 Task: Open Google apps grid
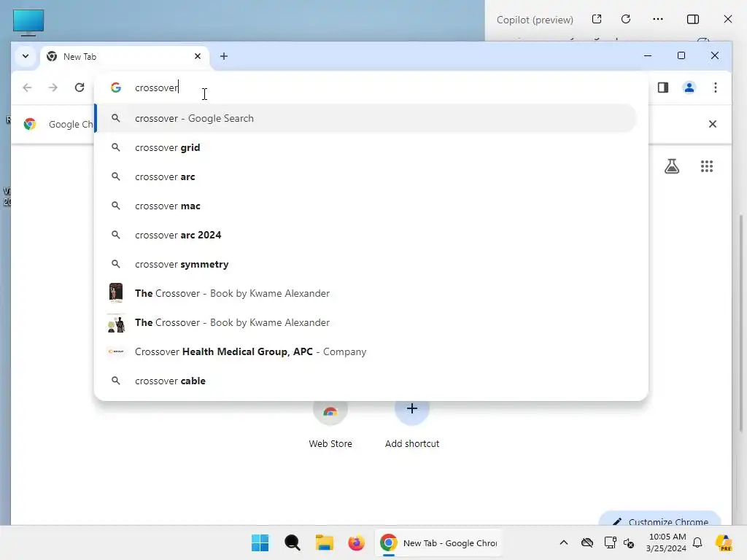click(706, 166)
